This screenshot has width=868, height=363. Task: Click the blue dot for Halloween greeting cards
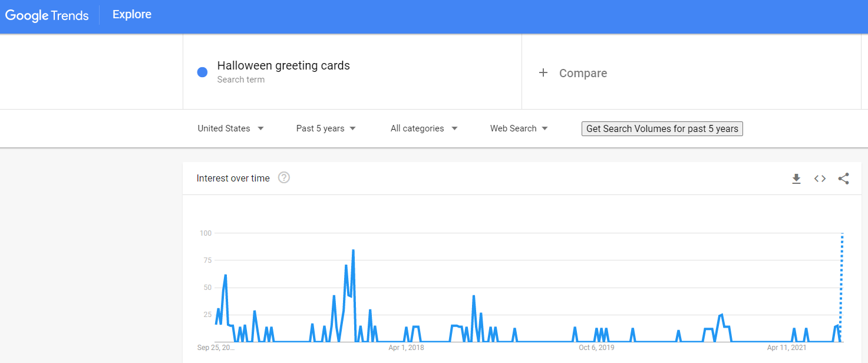coord(202,72)
